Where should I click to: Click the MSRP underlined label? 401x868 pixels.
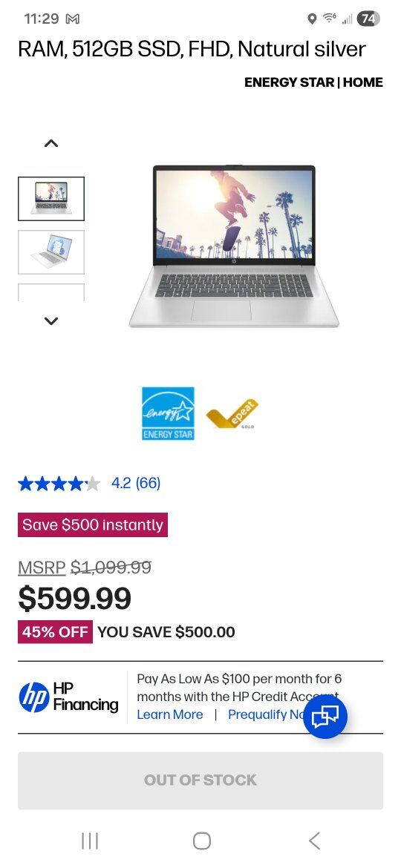pyautogui.click(x=42, y=568)
